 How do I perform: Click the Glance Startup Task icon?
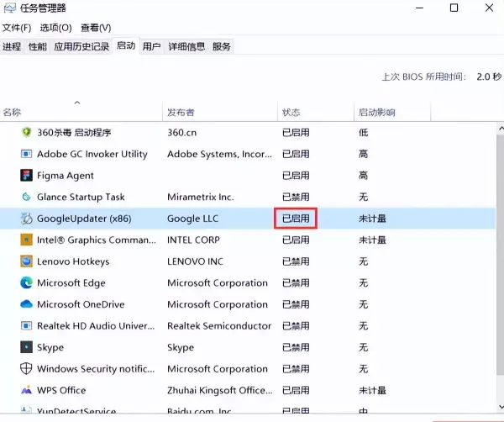click(26, 197)
